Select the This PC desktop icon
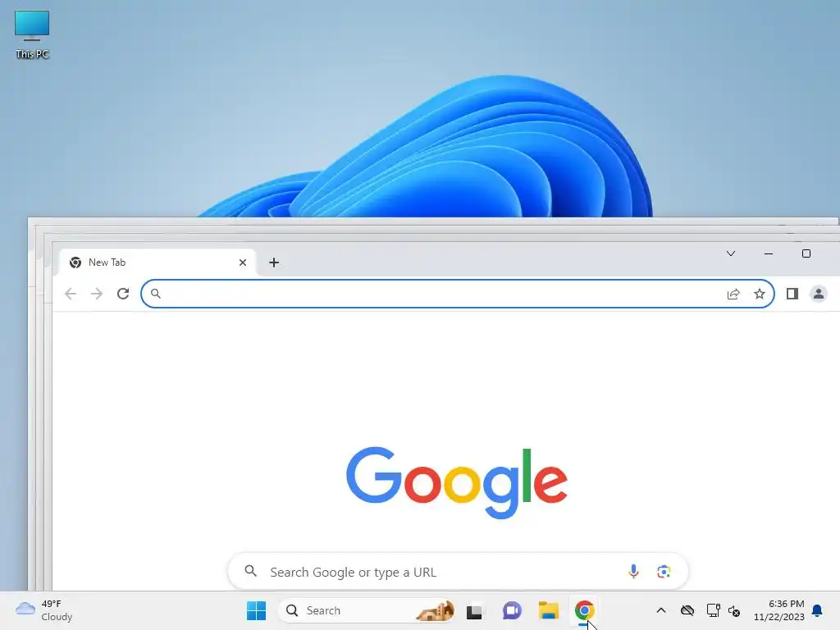The height and width of the screenshot is (630, 840). (x=32, y=34)
